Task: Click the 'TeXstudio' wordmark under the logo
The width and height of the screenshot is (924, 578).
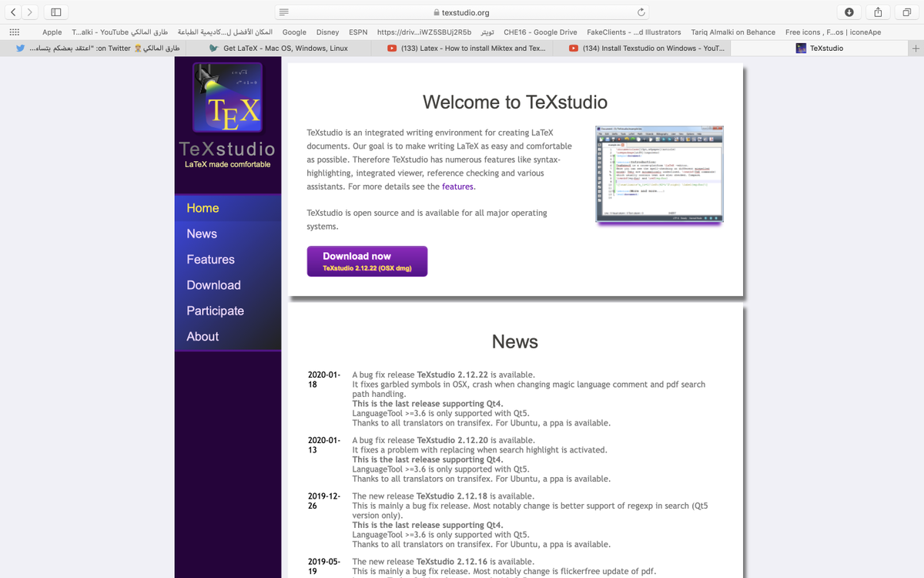Action: click(227, 148)
